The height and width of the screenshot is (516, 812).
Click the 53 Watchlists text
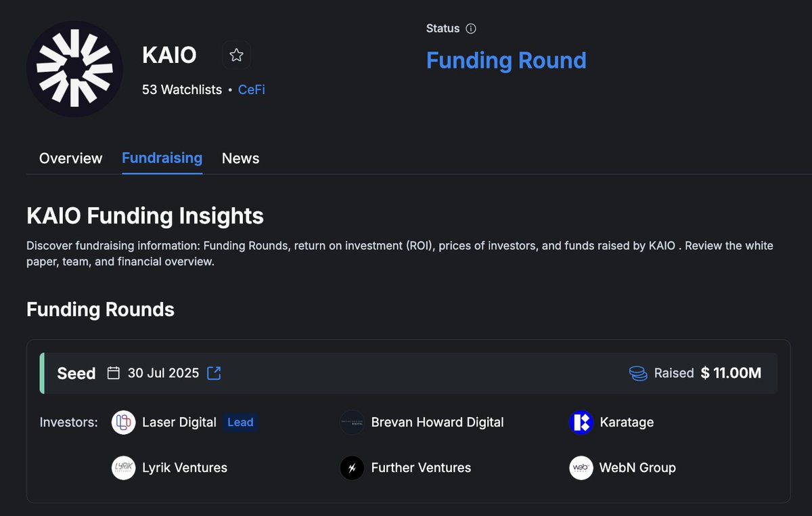point(182,89)
